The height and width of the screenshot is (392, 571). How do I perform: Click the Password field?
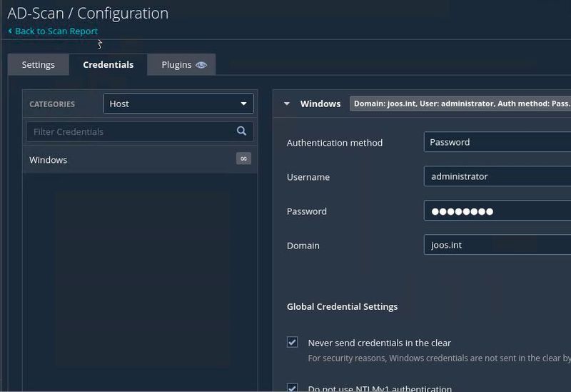pyautogui.click(x=497, y=211)
